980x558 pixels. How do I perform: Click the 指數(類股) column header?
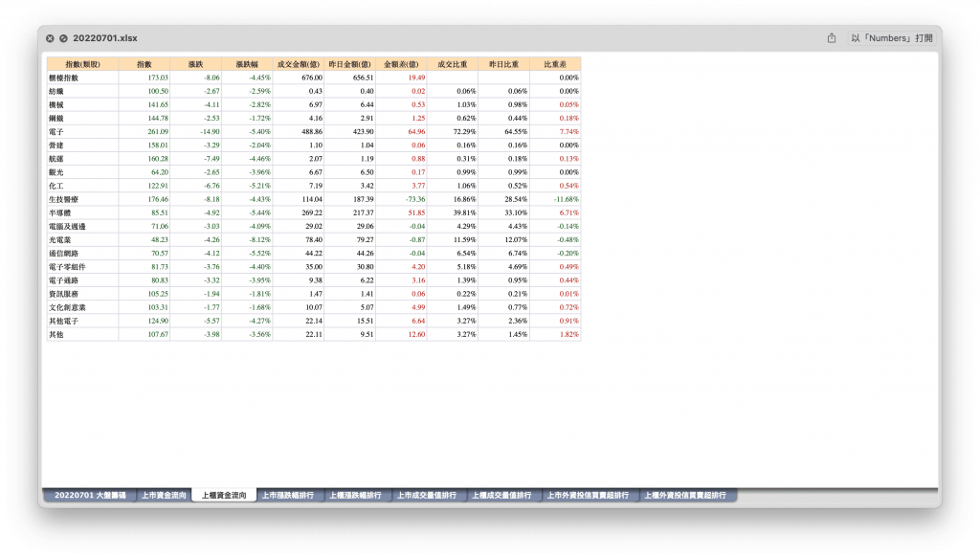coord(82,64)
